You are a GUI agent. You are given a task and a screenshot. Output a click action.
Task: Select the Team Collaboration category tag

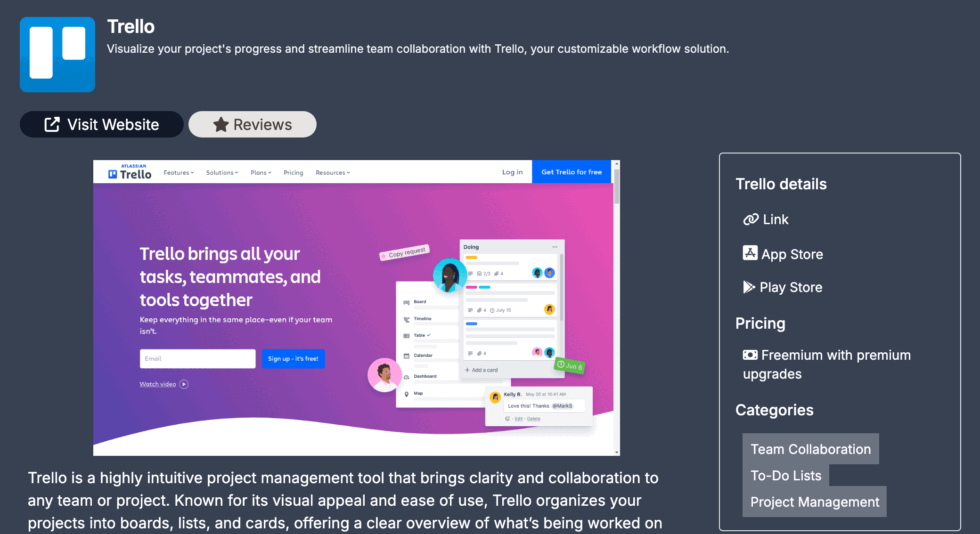click(x=810, y=449)
